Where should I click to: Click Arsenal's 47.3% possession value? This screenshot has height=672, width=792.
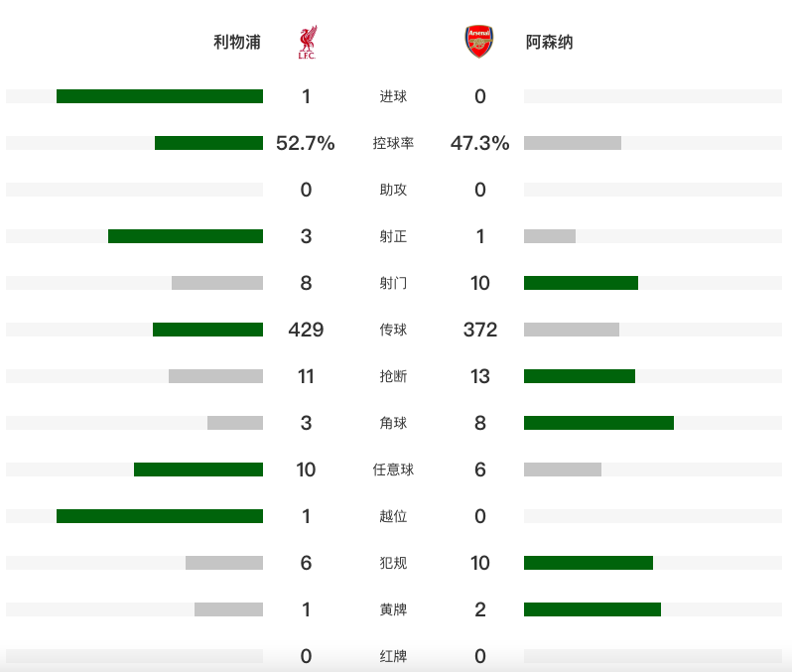[479, 143]
